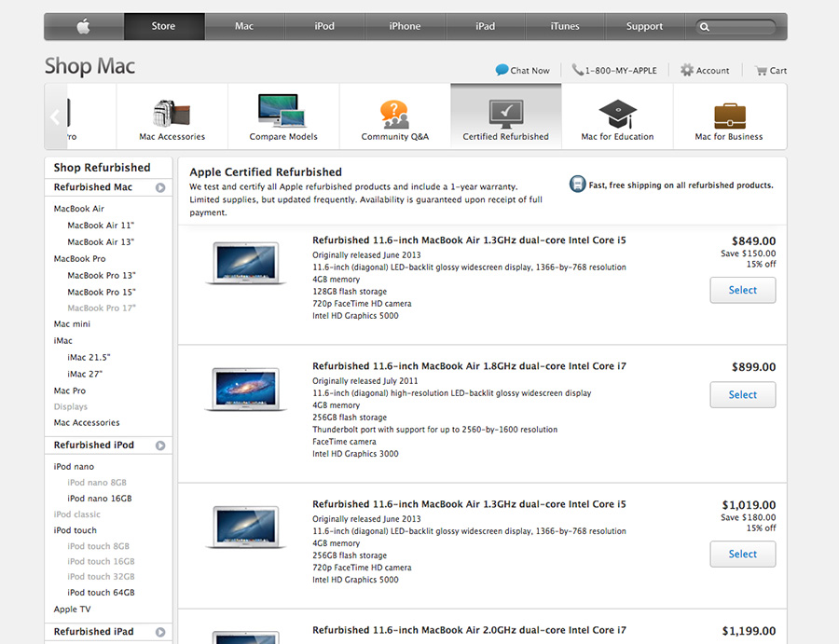Go to the Support tab
This screenshot has width=839, height=644.
point(645,26)
